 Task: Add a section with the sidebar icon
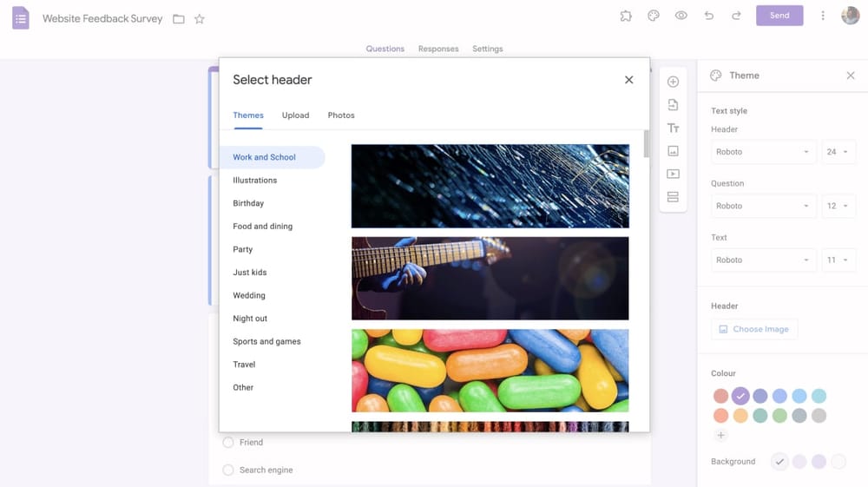click(673, 197)
